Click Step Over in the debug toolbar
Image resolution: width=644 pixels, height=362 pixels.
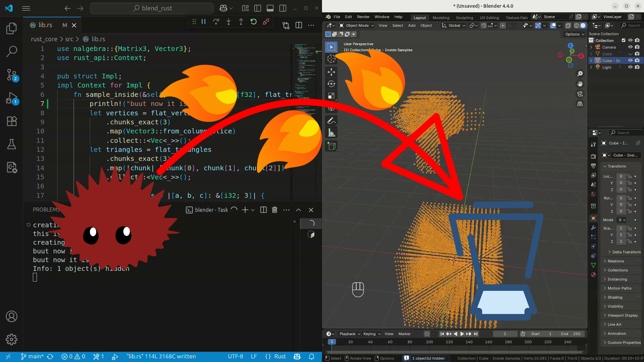click(x=216, y=22)
